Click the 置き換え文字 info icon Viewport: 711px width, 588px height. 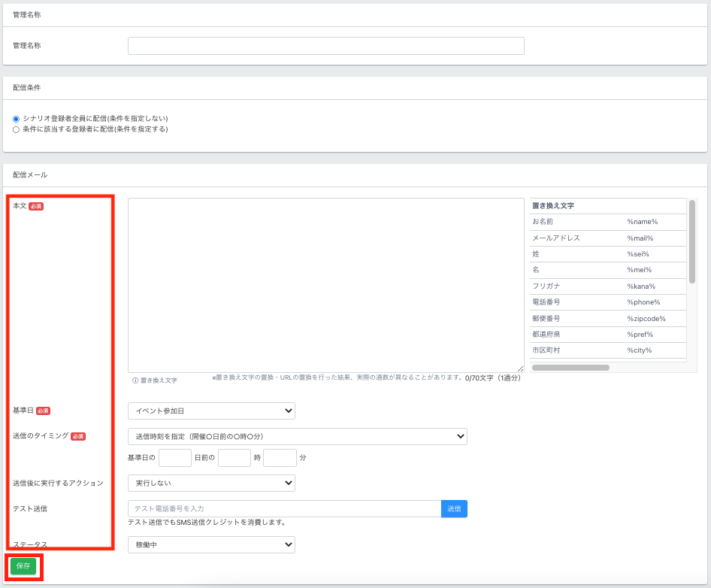136,380
